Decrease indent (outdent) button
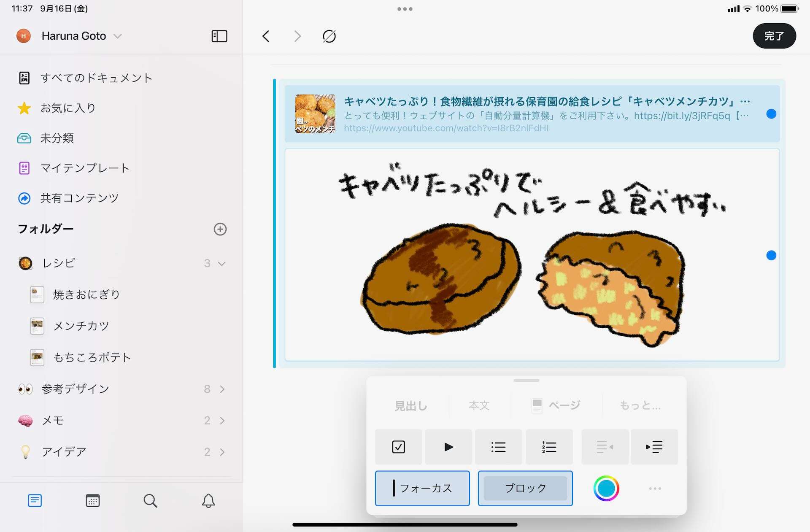Screen dimensions: 810x532 (x=605, y=447)
